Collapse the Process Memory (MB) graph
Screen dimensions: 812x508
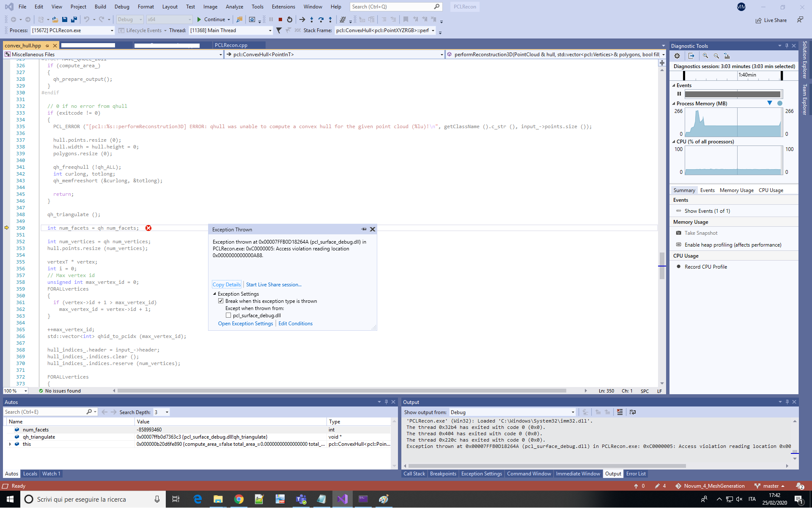[x=674, y=104]
